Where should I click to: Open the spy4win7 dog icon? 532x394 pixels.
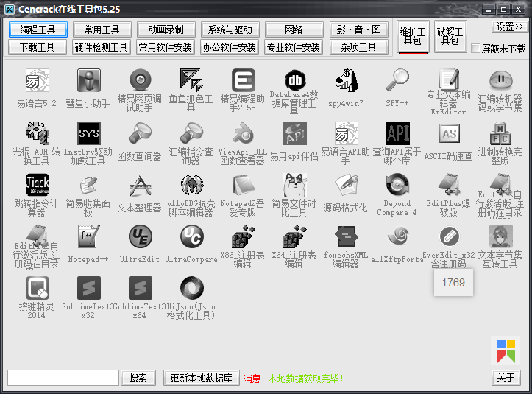coord(347,80)
